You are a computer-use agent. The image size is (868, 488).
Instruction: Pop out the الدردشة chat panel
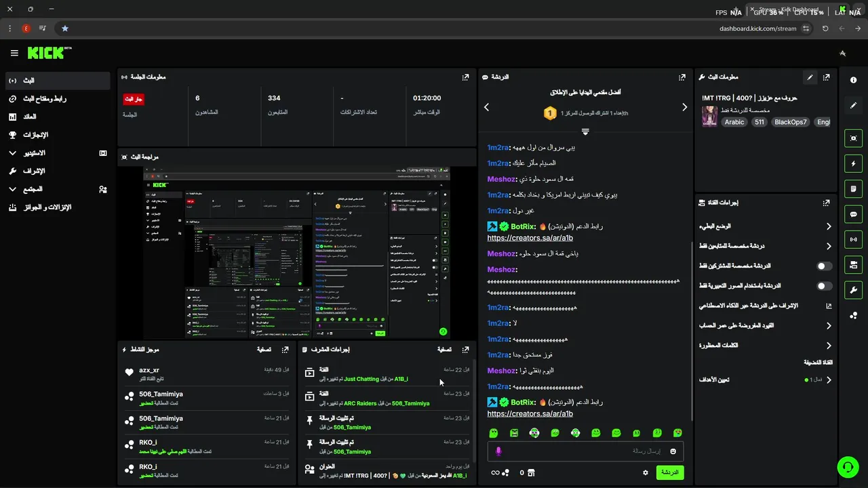pos(682,77)
